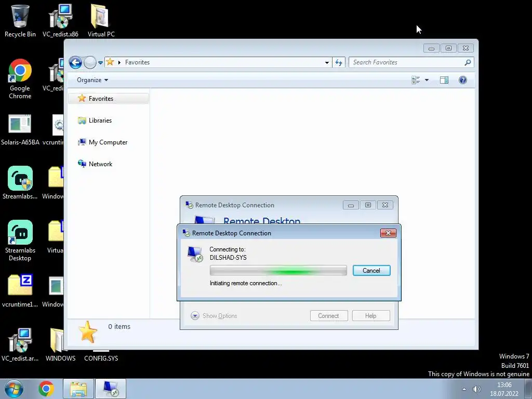Show hidden tray icons arrow
Viewport: 532px width, 399px height.
click(464, 389)
